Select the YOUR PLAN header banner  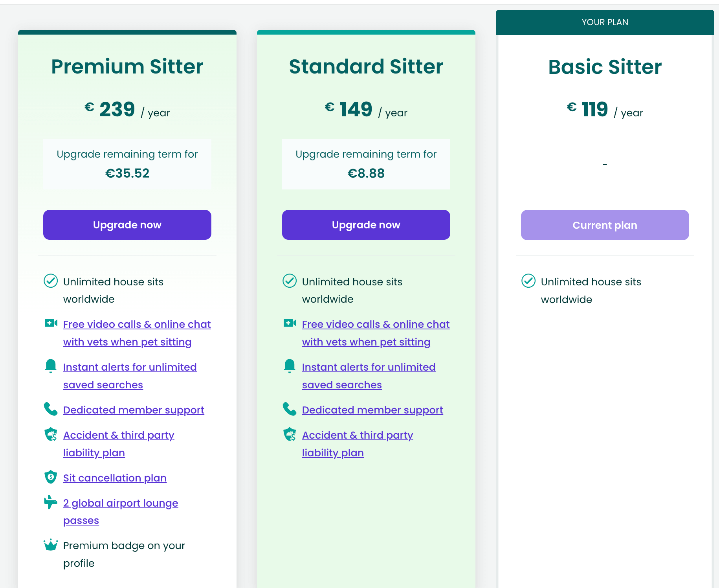[x=605, y=22]
